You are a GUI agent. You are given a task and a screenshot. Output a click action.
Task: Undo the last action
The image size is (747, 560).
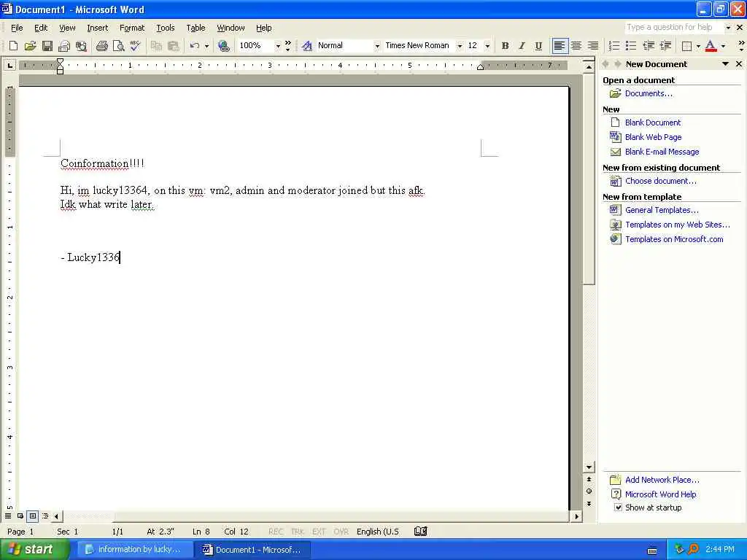(x=194, y=46)
